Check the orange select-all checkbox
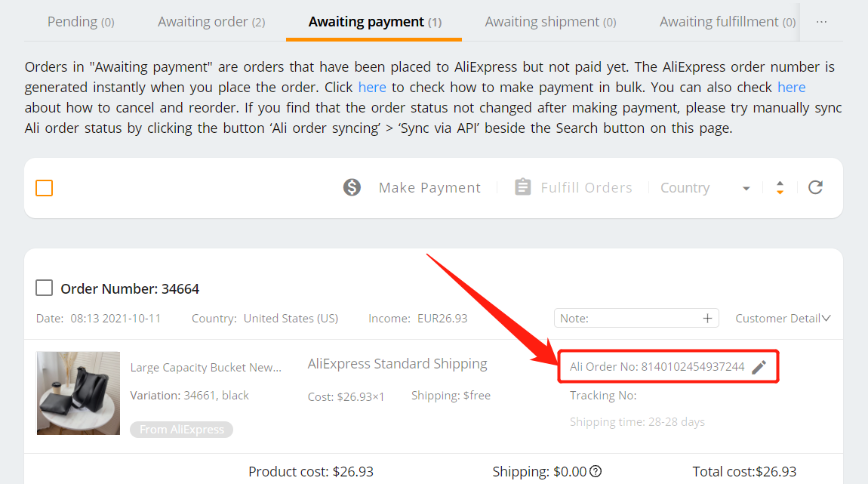Image resolution: width=868 pixels, height=484 pixels. point(45,188)
